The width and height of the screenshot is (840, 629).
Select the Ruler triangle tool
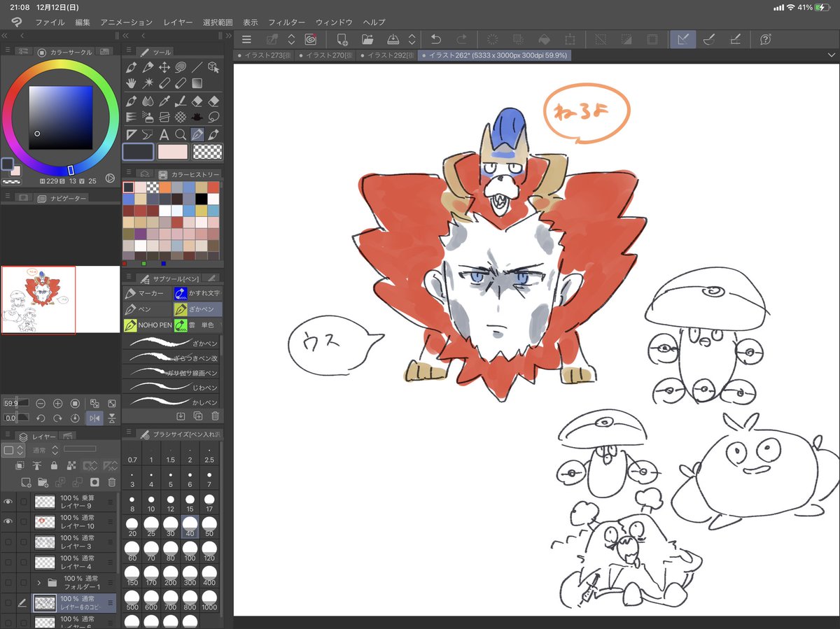click(131, 134)
